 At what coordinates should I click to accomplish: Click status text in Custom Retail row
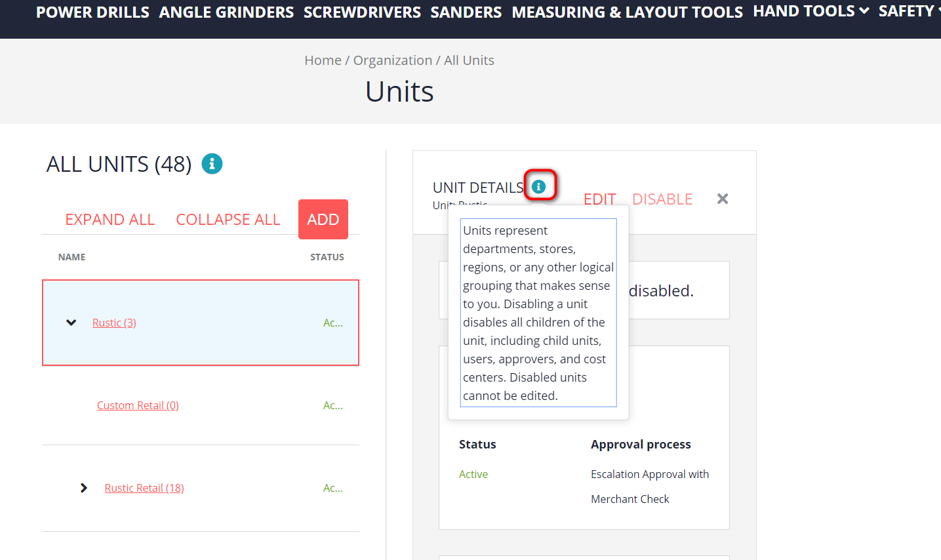click(x=333, y=405)
